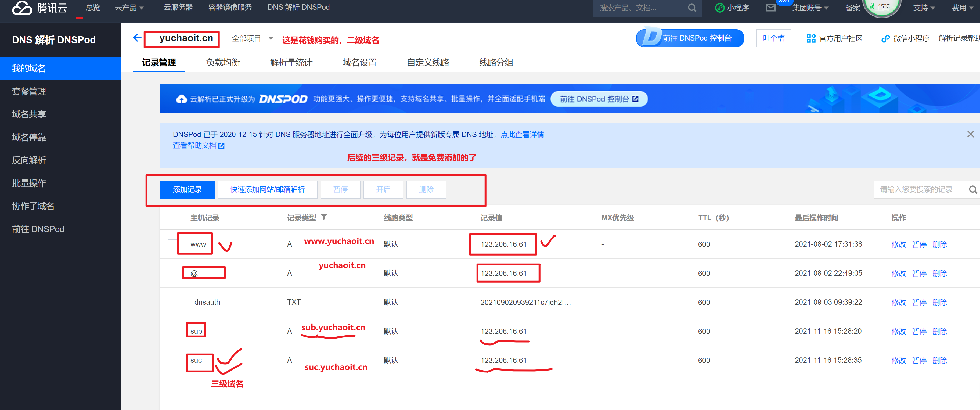Open the 自定义线路 tab
The width and height of the screenshot is (980, 410).
428,62
